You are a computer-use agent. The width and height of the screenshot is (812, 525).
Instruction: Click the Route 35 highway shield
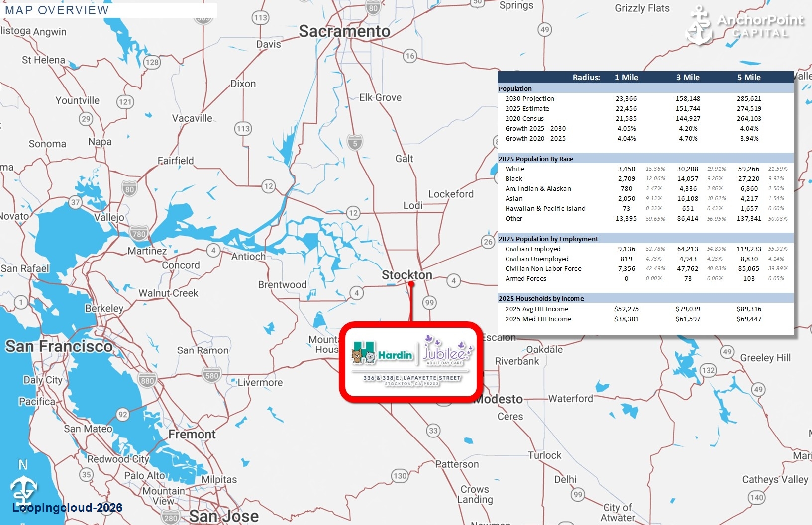87,474
